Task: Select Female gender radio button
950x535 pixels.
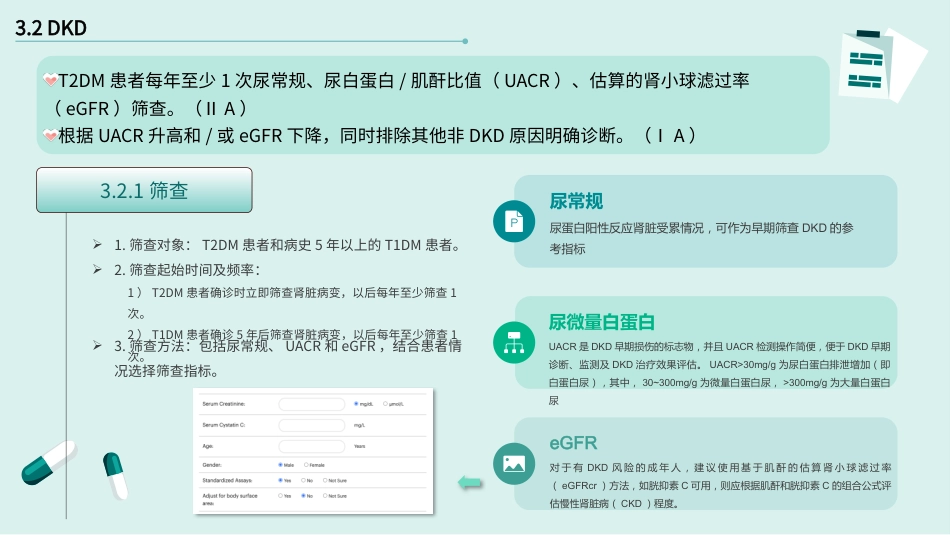Action: 306,465
